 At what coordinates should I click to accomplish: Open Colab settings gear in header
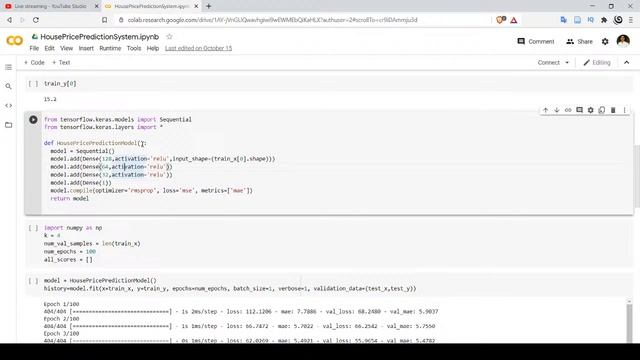point(605,41)
